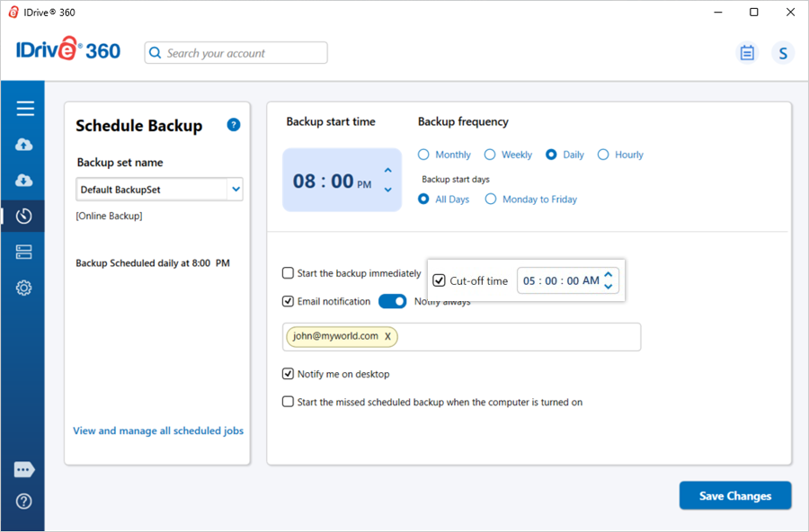Open the hamburger menu in sidebar
This screenshot has width=809, height=532.
click(x=24, y=109)
